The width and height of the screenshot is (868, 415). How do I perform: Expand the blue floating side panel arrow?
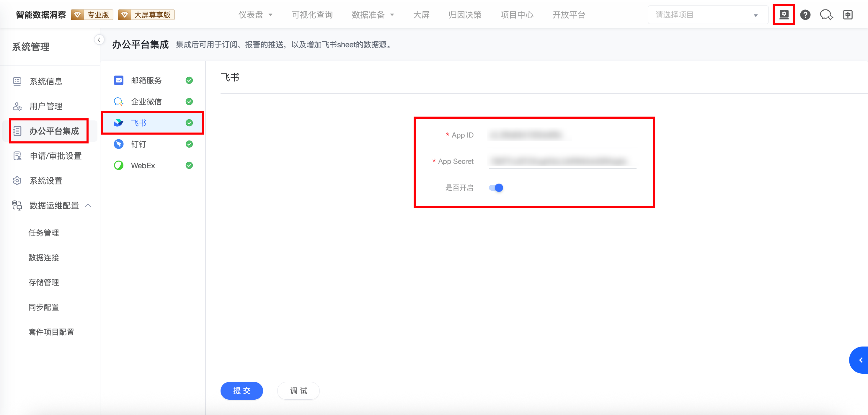coord(861,360)
